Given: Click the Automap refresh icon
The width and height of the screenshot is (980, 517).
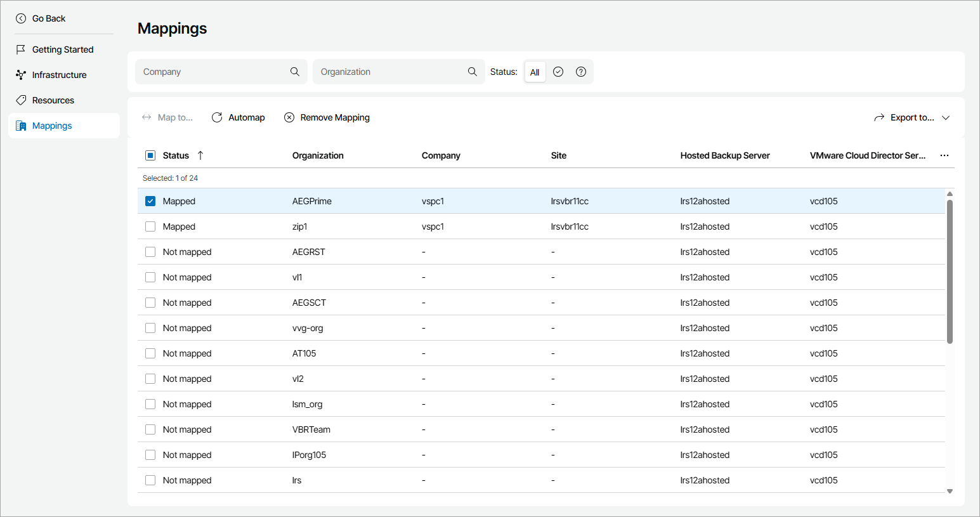Looking at the screenshot, I should click(217, 117).
